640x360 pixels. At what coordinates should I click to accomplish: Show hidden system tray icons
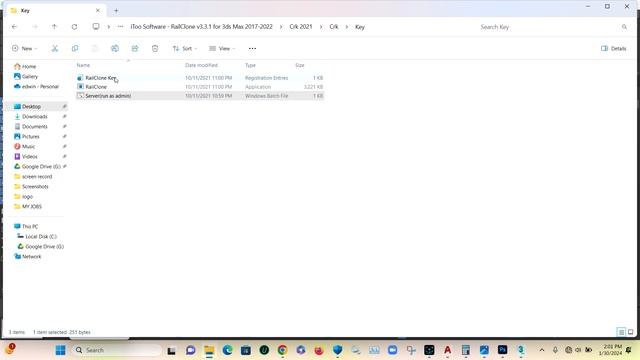coord(542,350)
